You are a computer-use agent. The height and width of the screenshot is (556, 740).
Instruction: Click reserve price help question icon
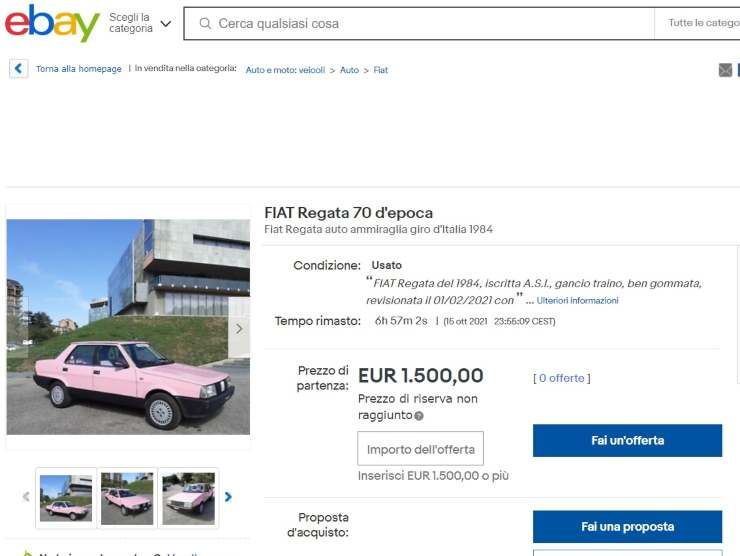click(419, 416)
